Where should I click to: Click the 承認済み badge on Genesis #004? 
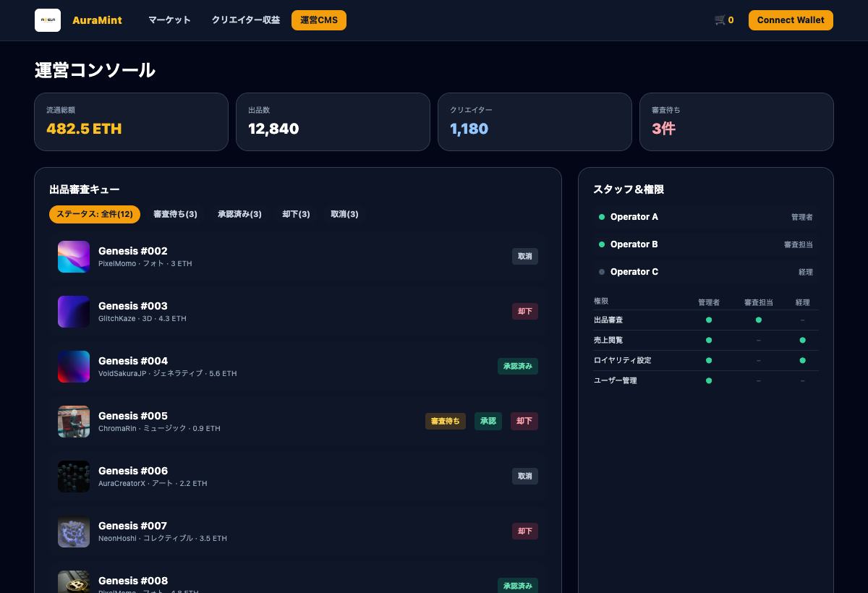[518, 366]
